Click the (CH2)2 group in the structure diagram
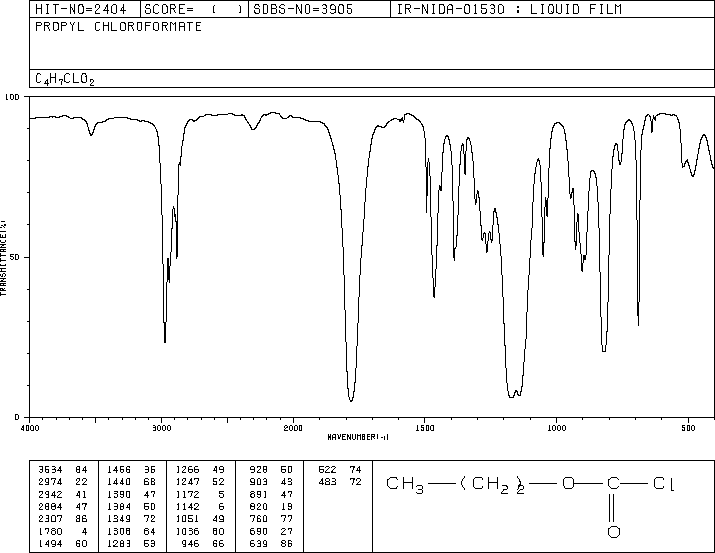This screenshot has height=553, width=715. [x=492, y=484]
